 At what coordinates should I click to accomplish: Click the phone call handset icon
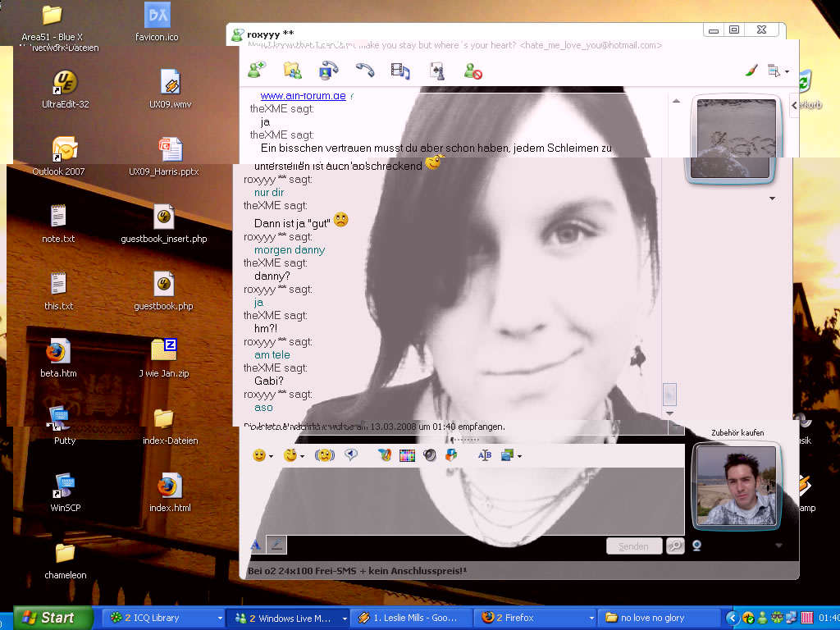(x=365, y=71)
